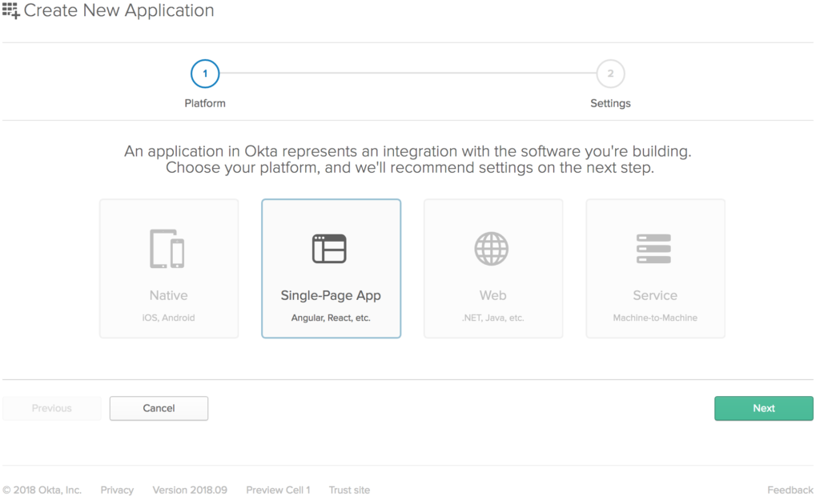Image resolution: width=820 pixels, height=504 pixels.
Task: Click the step 1 Platform circle
Action: pos(205,73)
